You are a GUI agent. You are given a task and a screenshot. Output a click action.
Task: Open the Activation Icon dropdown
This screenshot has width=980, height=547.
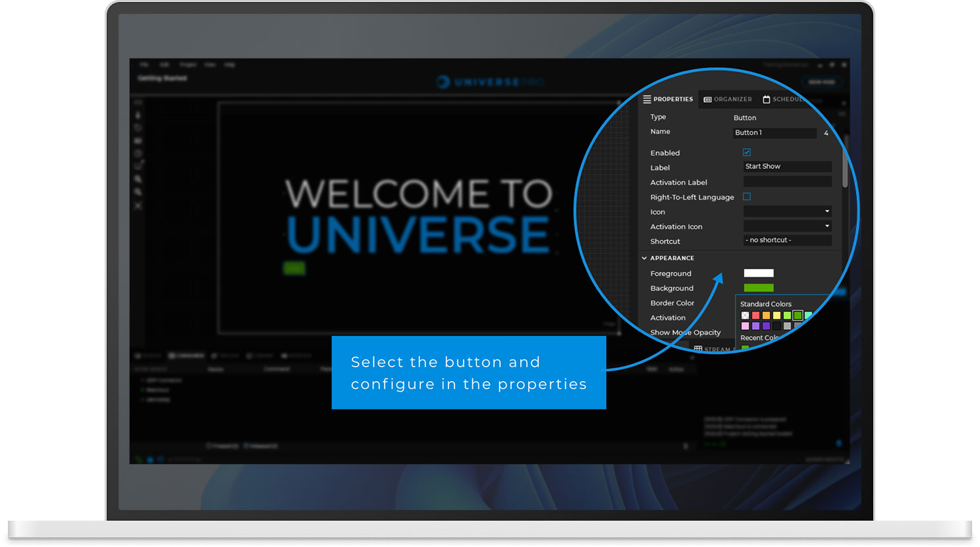828,226
